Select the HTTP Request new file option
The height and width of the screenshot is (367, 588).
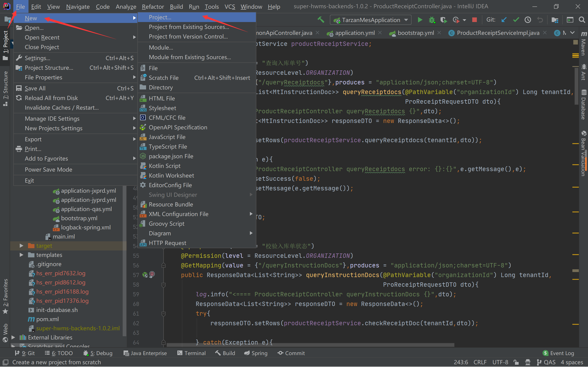pyautogui.click(x=168, y=243)
